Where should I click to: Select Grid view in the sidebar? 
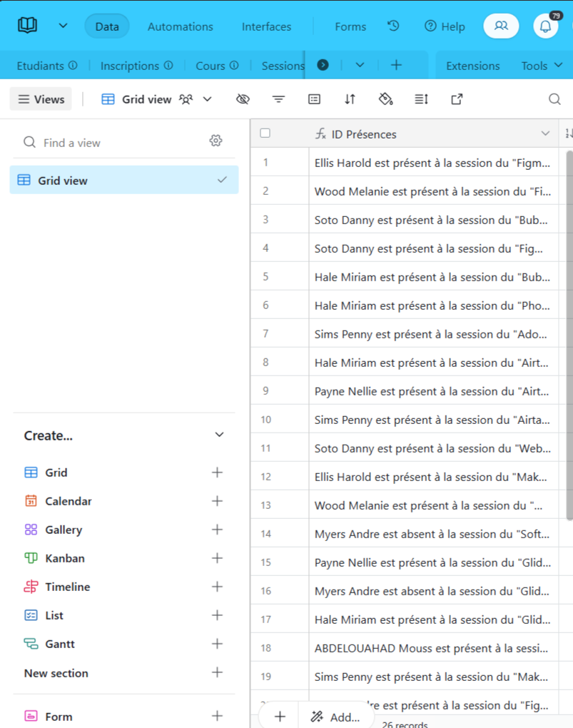pos(124,180)
